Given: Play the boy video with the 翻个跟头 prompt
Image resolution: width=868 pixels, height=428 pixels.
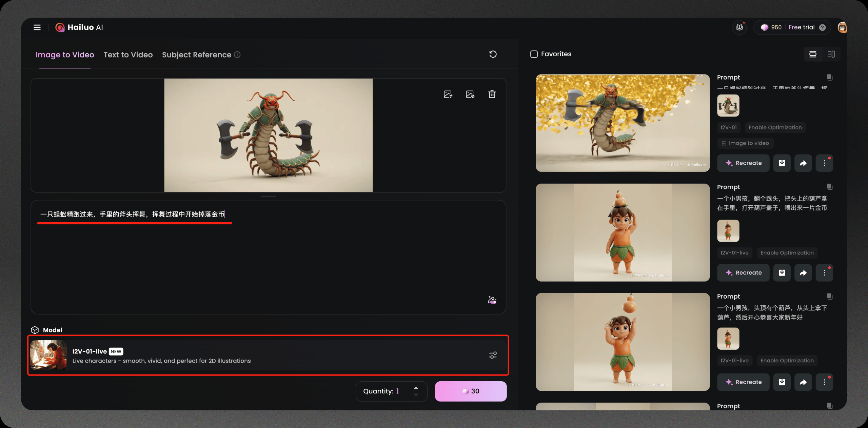Looking at the screenshot, I should [623, 232].
